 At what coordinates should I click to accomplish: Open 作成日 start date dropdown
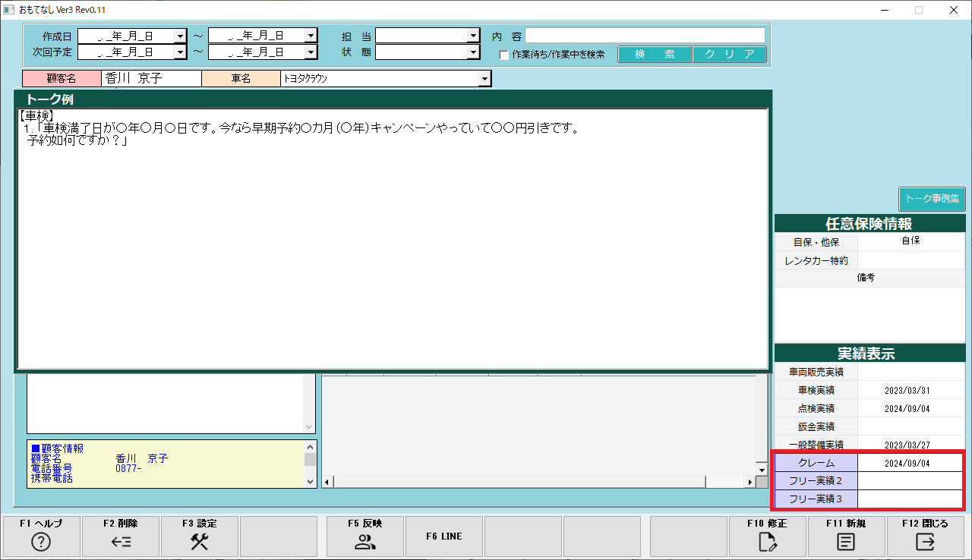pyautogui.click(x=180, y=36)
